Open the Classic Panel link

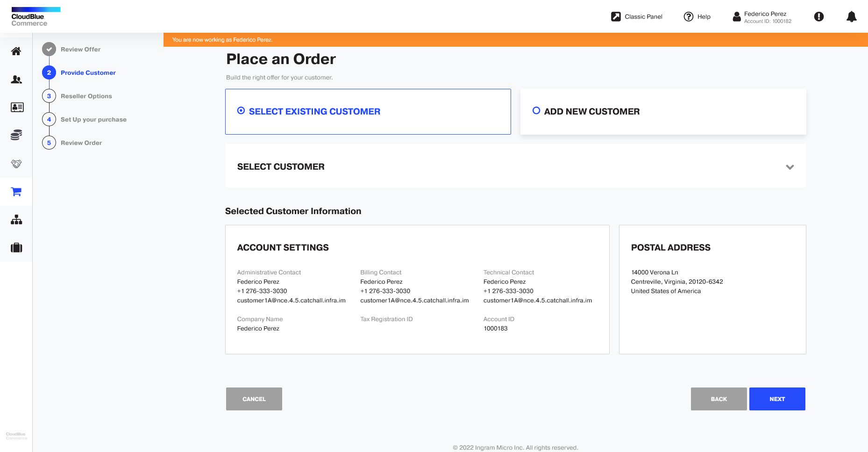[637, 17]
